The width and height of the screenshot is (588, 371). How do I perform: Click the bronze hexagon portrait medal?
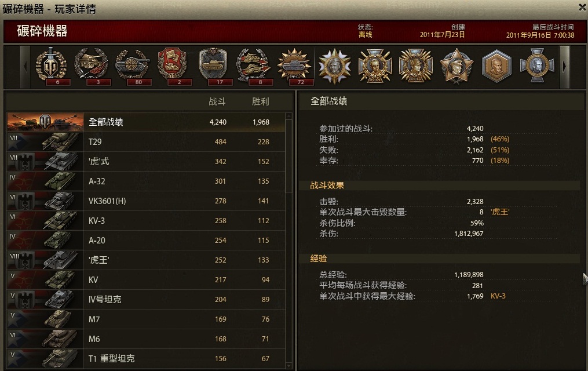(x=496, y=67)
